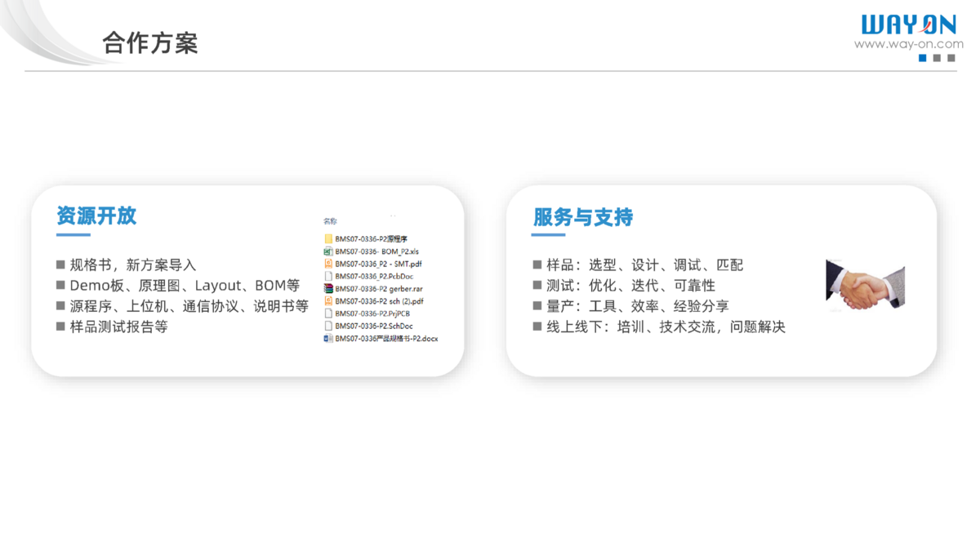This screenshot has height=551, width=980.
Task: Select the 样品测试报告等 bullet line
Action: pos(118,327)
